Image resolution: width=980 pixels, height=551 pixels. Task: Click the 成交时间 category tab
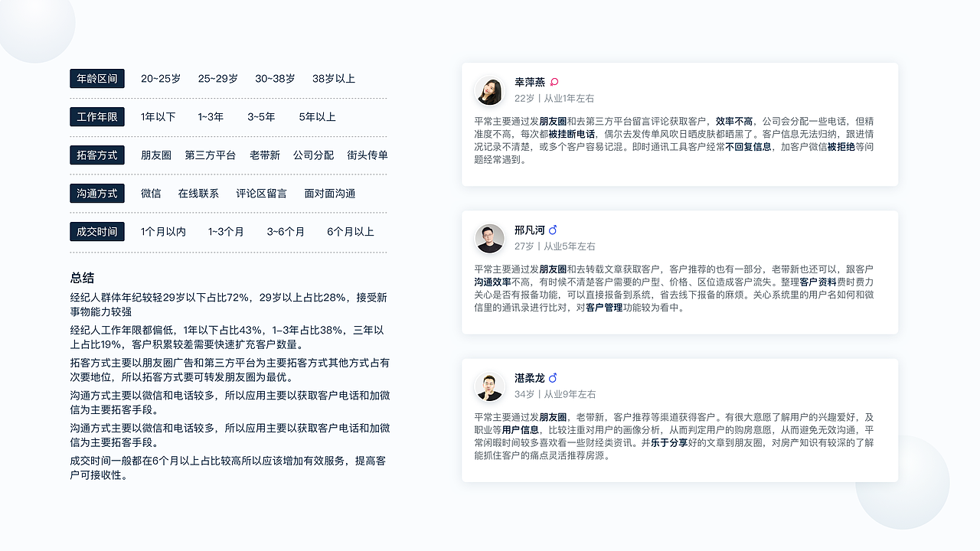96,231
